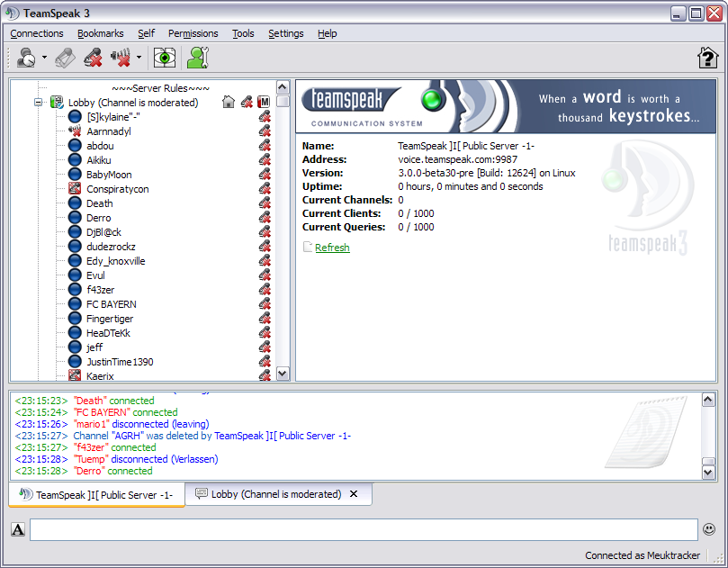
Task: Toggle channel subscription with the eye icon
Action: coord(165,58)
